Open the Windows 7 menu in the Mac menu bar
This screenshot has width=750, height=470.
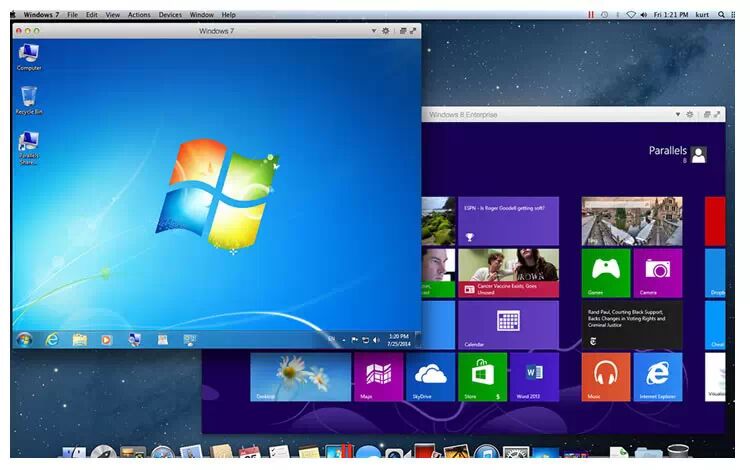tap(41, 15)
